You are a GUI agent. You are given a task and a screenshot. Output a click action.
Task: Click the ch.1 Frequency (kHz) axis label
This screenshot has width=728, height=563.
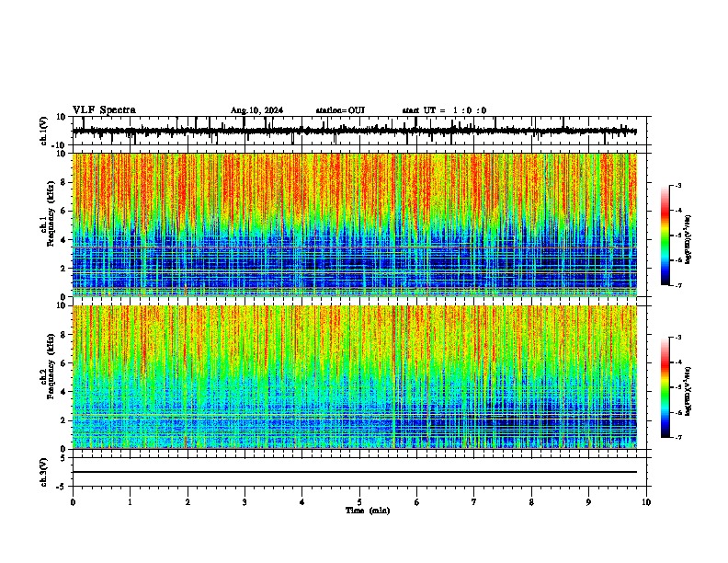tap(51, 214)
